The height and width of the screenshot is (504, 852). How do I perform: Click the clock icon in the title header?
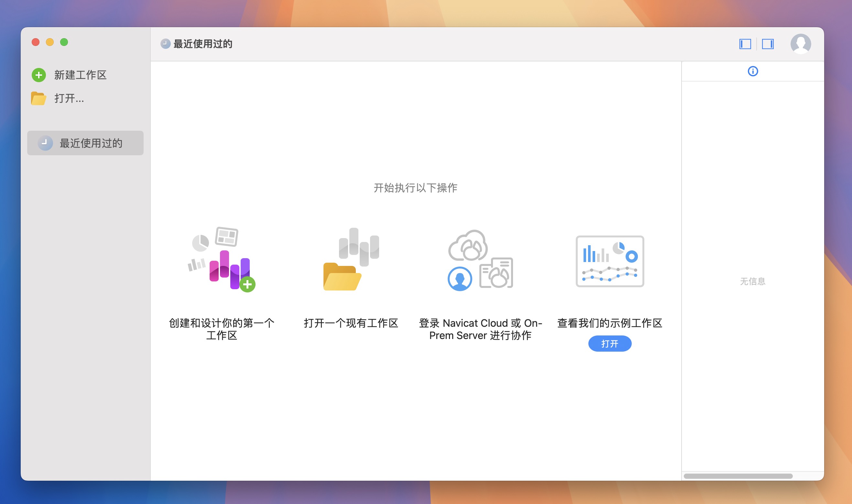pyautogui.click(x=165, y=44)
